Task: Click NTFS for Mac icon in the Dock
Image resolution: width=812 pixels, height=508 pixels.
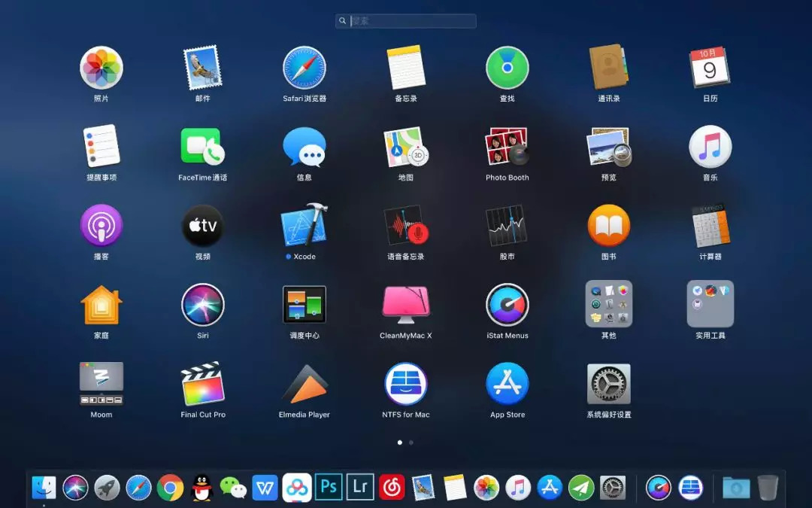Action: point(690,488)
